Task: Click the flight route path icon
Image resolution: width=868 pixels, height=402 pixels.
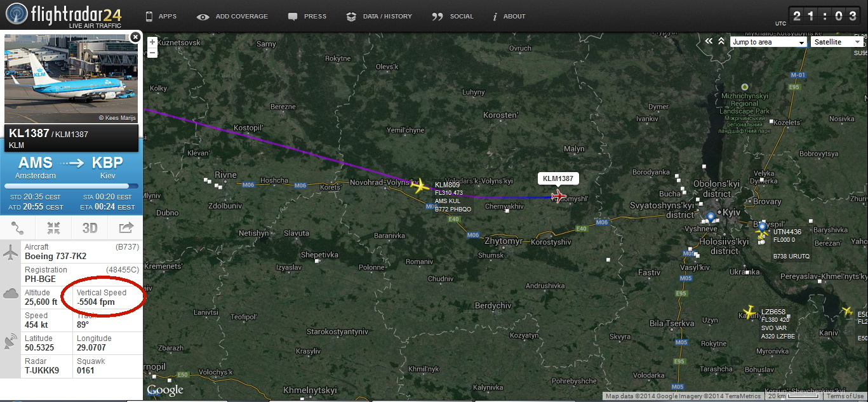Action: pyautogui.click(x=18, y=227)
